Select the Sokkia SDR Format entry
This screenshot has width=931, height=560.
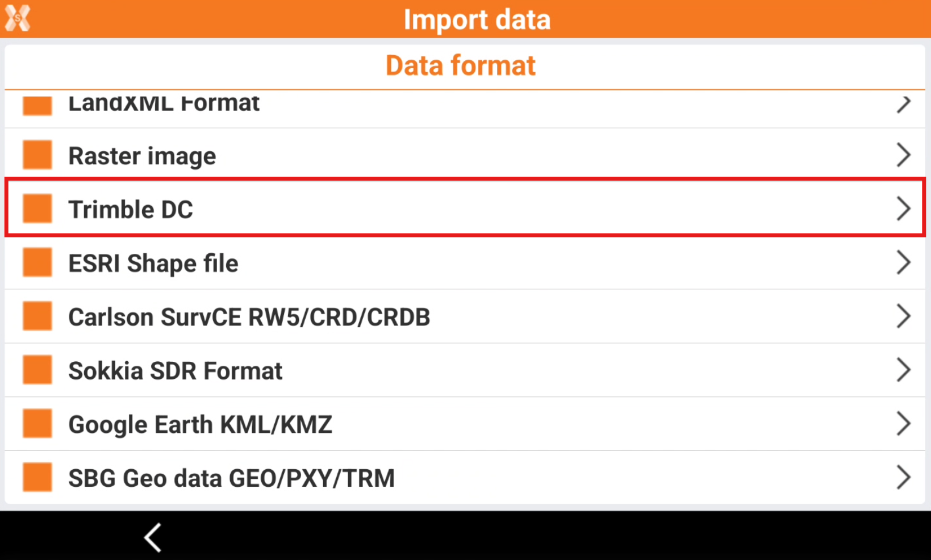pos(175,371)
